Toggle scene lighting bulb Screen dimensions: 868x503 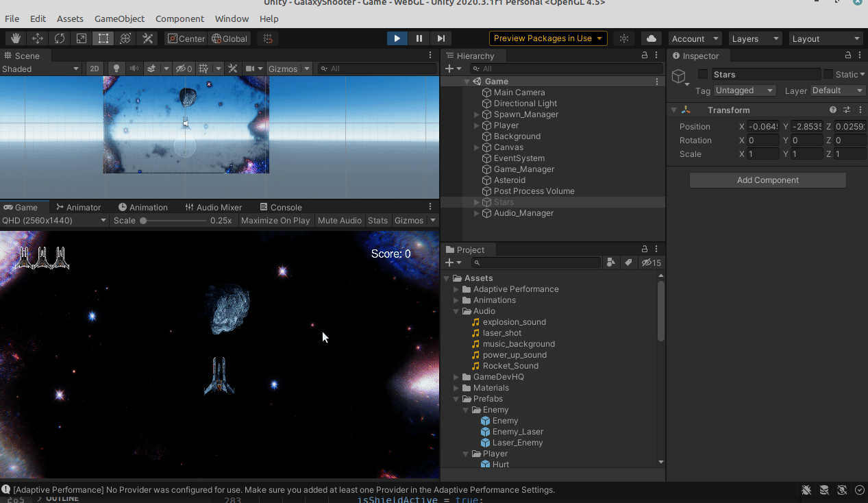point(116,69)
